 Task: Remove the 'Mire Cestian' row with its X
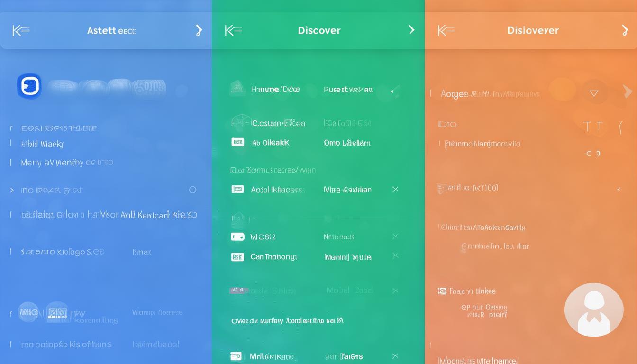pos(395,190)
